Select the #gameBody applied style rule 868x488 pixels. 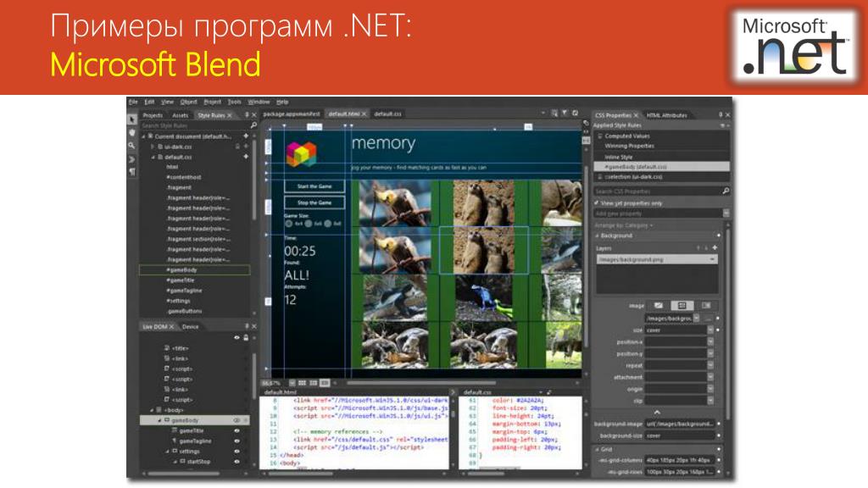[x=661, y=167]
